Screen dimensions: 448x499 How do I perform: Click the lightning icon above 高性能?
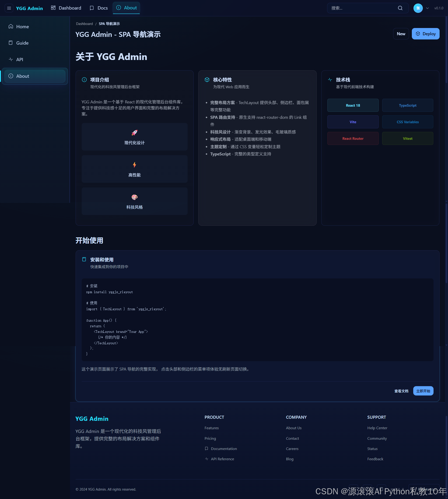click(x=134, y=165)
